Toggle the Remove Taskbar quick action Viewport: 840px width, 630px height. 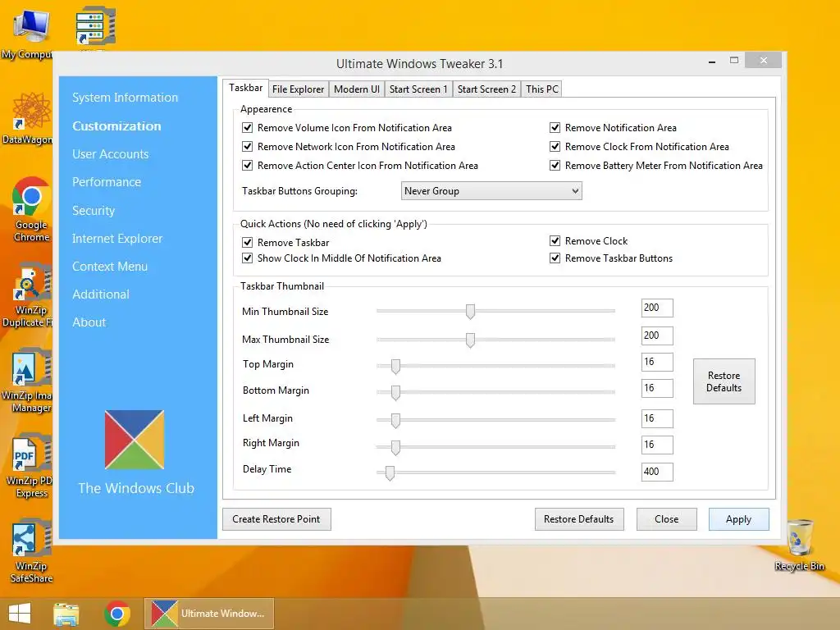247,242
